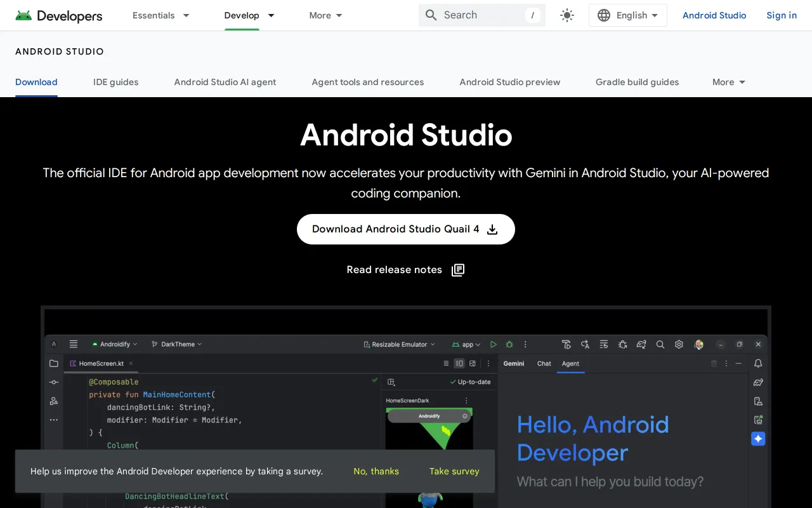Click the globe icon in language selector

pyautogui.click(x=604, y=15)
